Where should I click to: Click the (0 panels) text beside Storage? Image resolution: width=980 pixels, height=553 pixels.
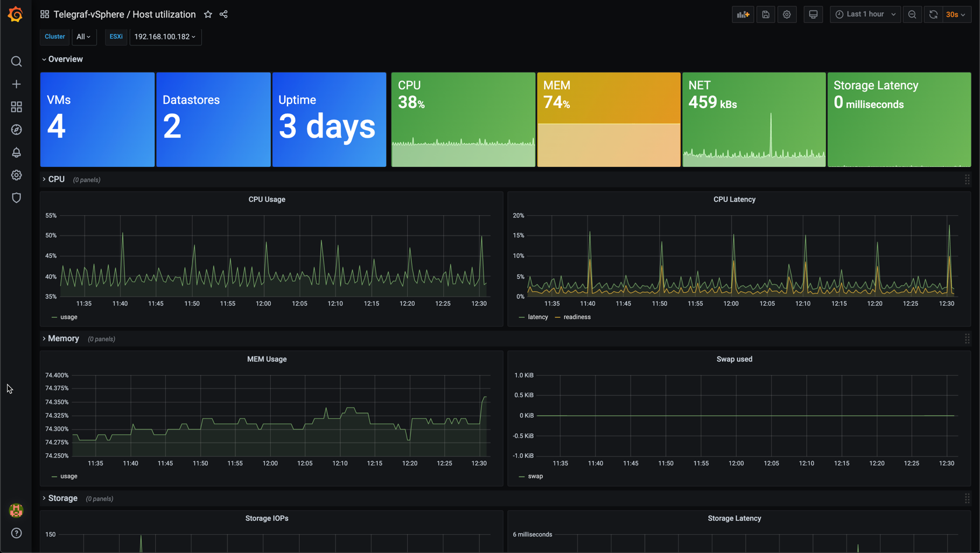(100, 499)
